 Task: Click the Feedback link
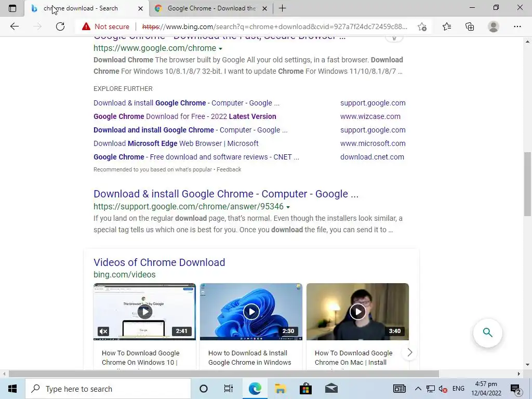click(x=229, y=169)
